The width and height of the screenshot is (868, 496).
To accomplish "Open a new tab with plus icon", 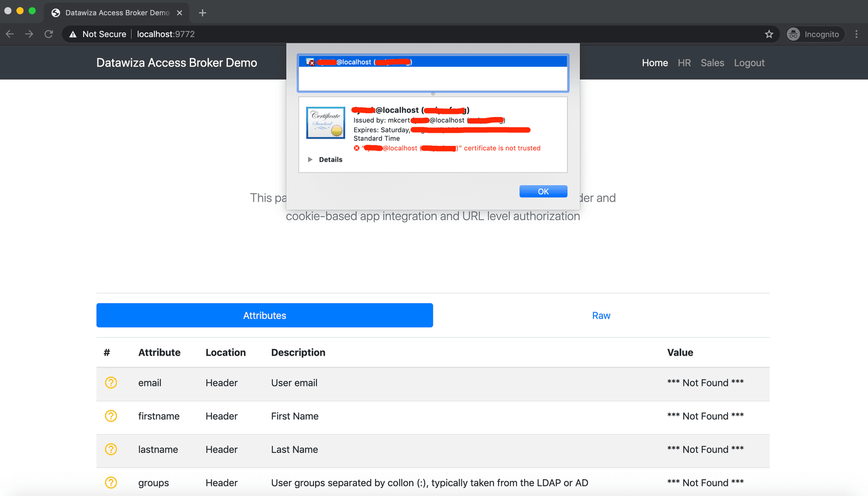I will click(x=202, y=12).
